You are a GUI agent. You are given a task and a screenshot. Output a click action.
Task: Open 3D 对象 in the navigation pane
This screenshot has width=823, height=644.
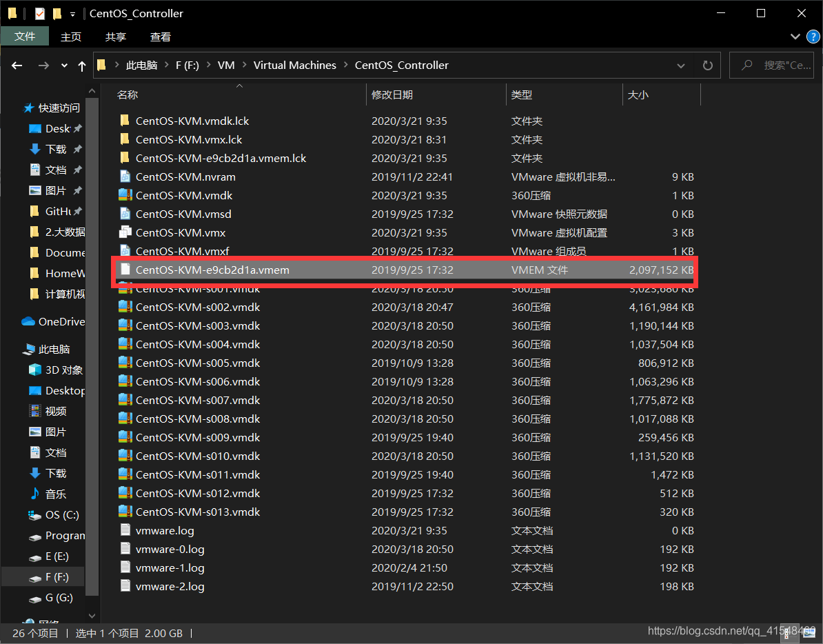coord(56,370)
